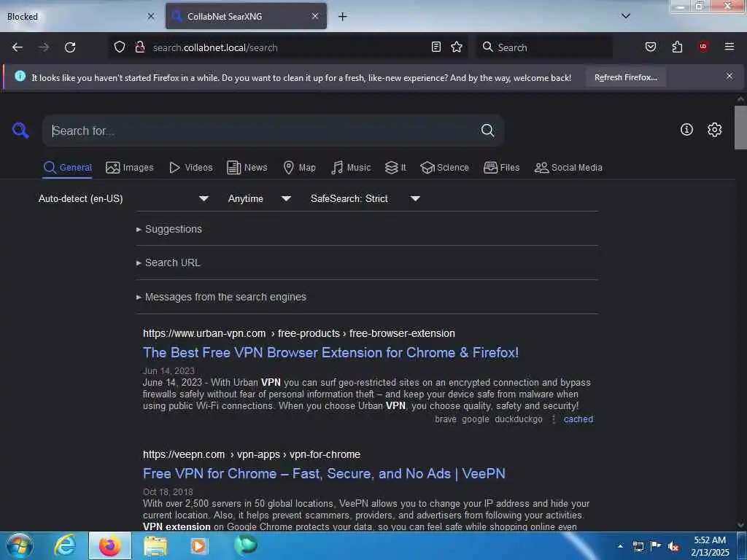
Task: Select the General search category
Action: pos(67,168)
